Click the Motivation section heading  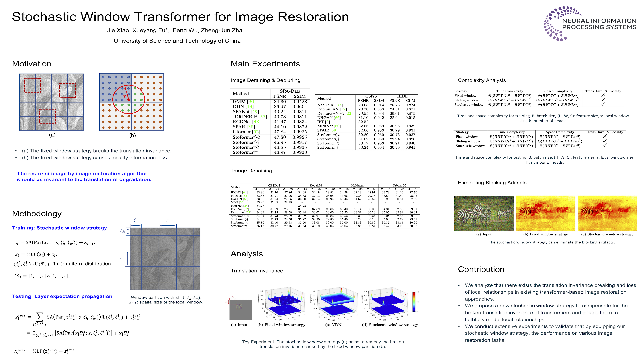(x=32, y=64)
